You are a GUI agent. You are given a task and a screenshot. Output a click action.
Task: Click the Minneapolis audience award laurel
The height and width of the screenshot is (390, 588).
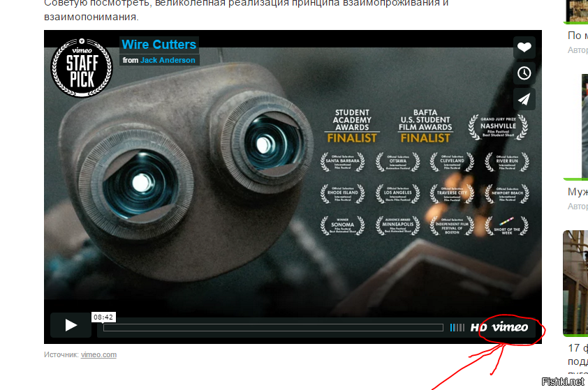tap(398, 225)
